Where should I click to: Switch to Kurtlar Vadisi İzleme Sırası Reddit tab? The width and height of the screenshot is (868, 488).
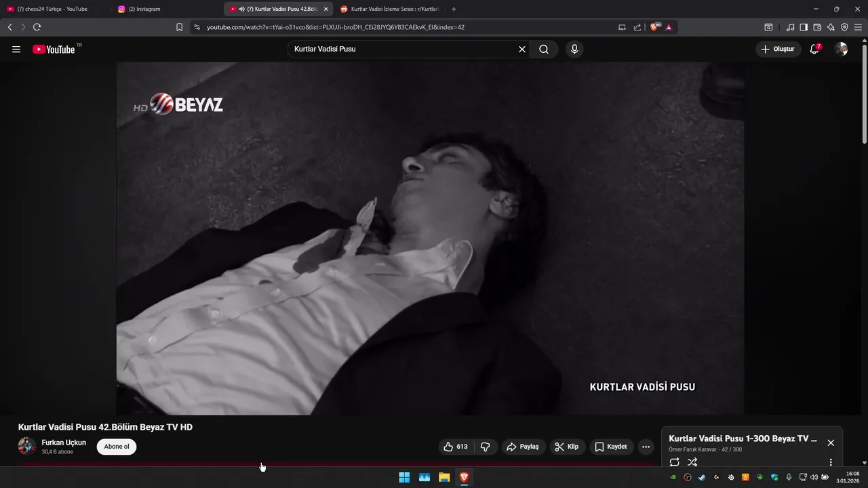coord(390,9)
